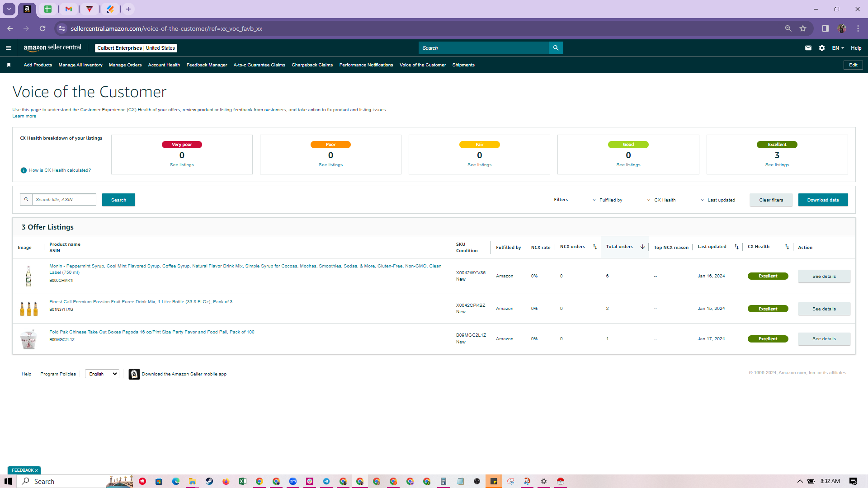
Task: Open File Explorer from the taskbar
Action: click(x=192, y=481)
